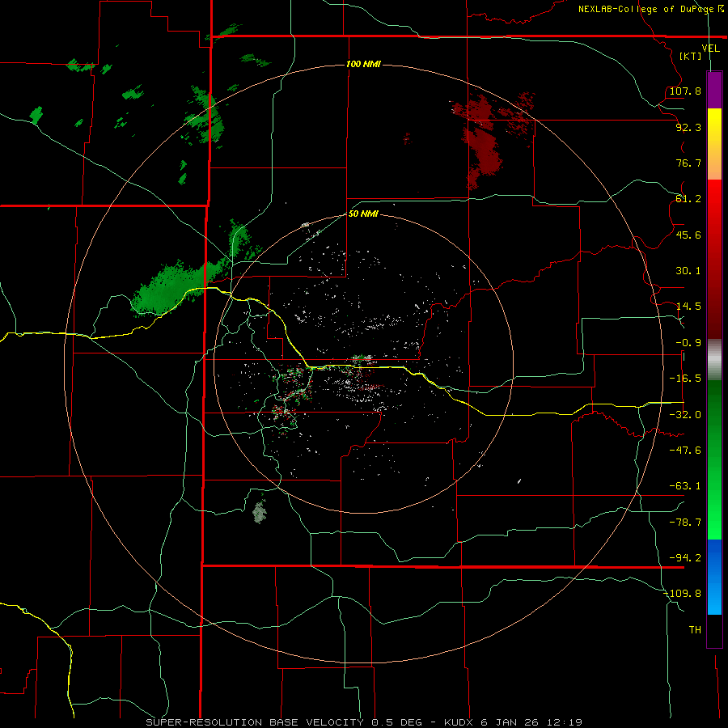Image resolution: width=728 pixels, height=728 pixels.
Task: Click the -32.0 velocity scale value
Action: (685, 415)
